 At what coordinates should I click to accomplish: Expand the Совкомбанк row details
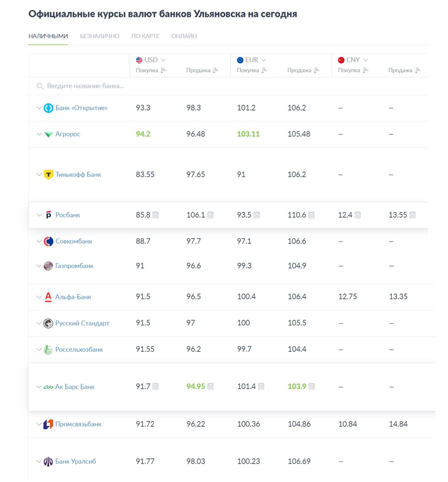[39, 241]
